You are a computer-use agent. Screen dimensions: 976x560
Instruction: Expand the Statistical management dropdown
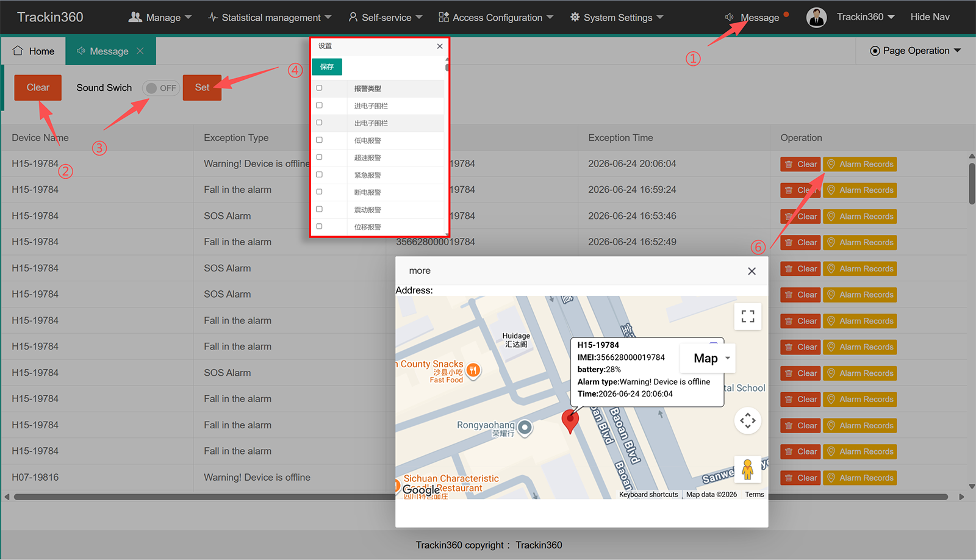[270, 17]
